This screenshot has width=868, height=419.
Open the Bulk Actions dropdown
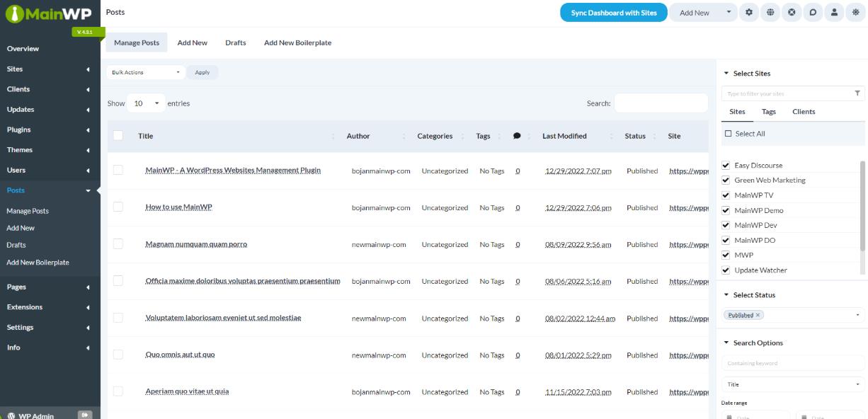146,72
